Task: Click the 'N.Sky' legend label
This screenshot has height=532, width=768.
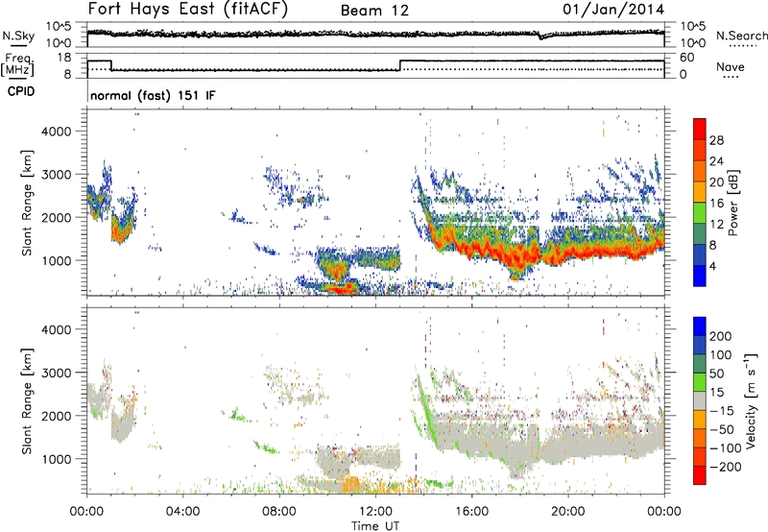Action: click(18, 36)
